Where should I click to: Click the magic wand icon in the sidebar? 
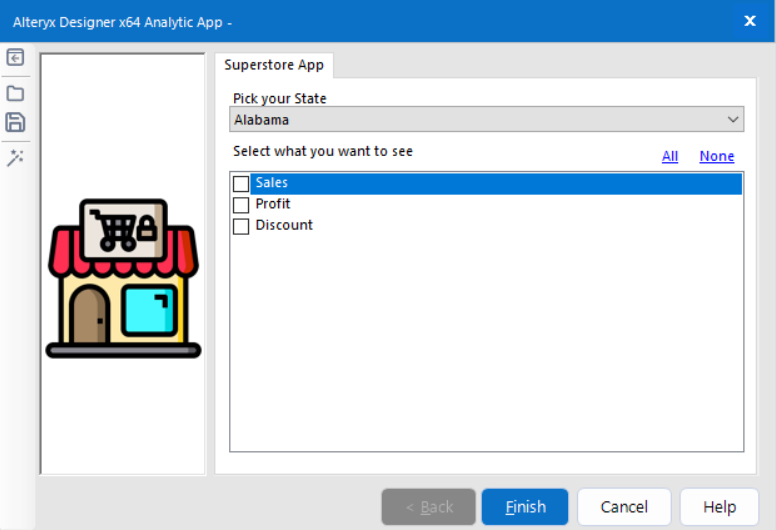(15, 158)
